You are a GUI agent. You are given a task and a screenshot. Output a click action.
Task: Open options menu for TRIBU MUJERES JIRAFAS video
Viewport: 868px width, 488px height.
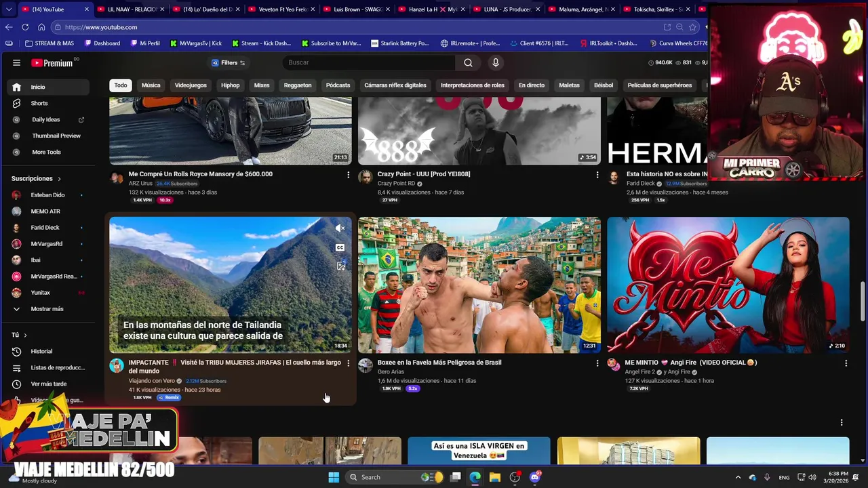pos(349,363)
